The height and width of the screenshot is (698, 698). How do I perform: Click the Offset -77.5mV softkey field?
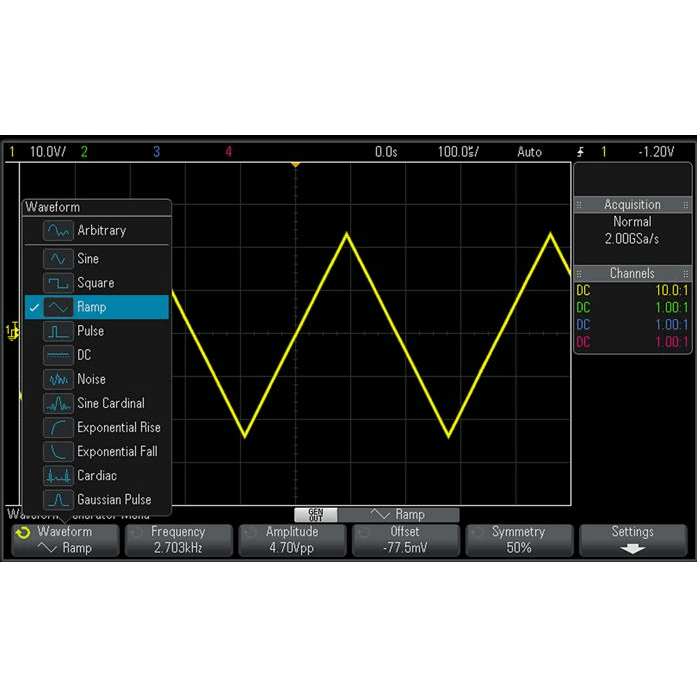(405, 540)
